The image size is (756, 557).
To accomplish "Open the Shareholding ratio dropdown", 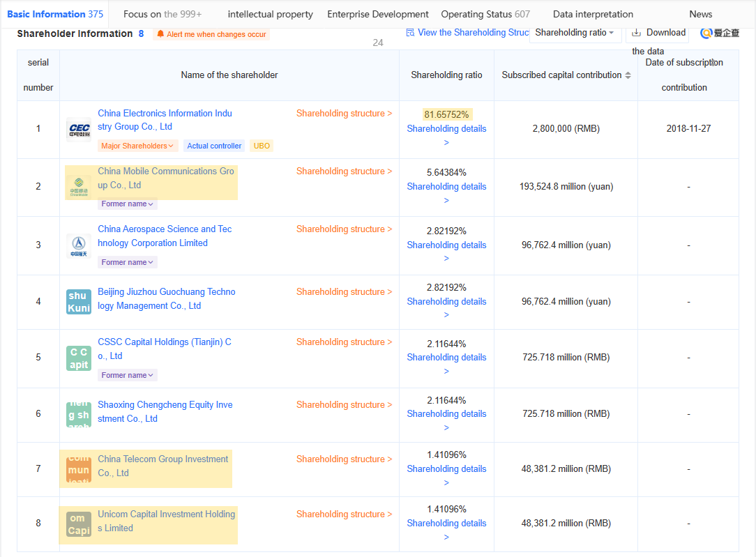I will click(x=574, y=32).
